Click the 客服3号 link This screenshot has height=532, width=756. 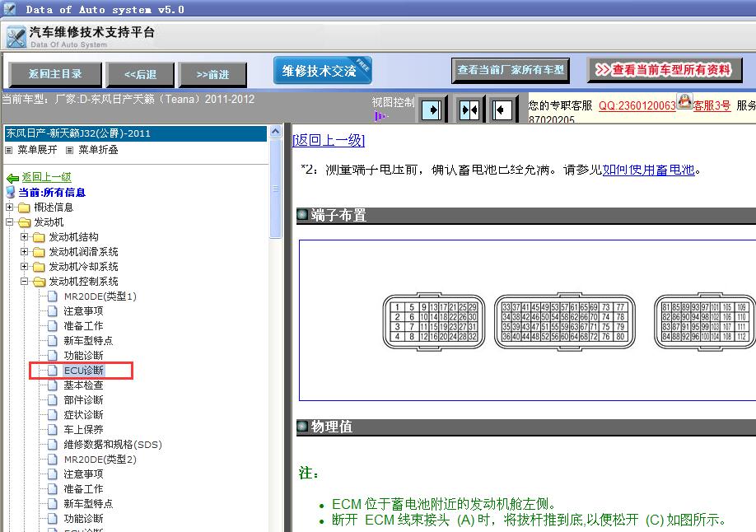click(712, 105)
